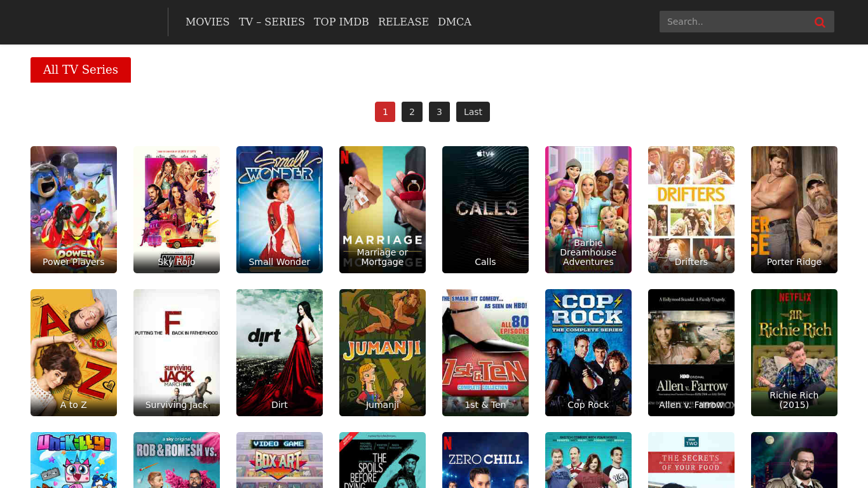Open Barbie Dreamhouse Adventures poster
Image resolution: width=868 pixels, height=488 pixels.
pos(588,210)
